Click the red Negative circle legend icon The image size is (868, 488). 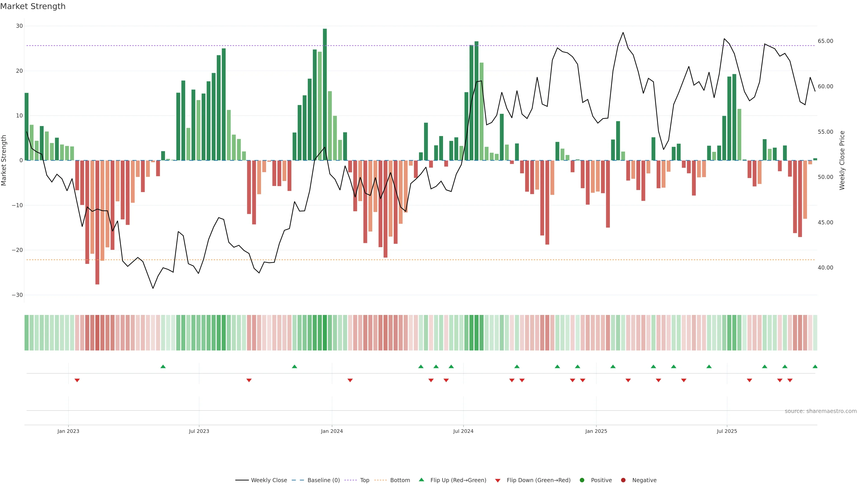[623, 480]
